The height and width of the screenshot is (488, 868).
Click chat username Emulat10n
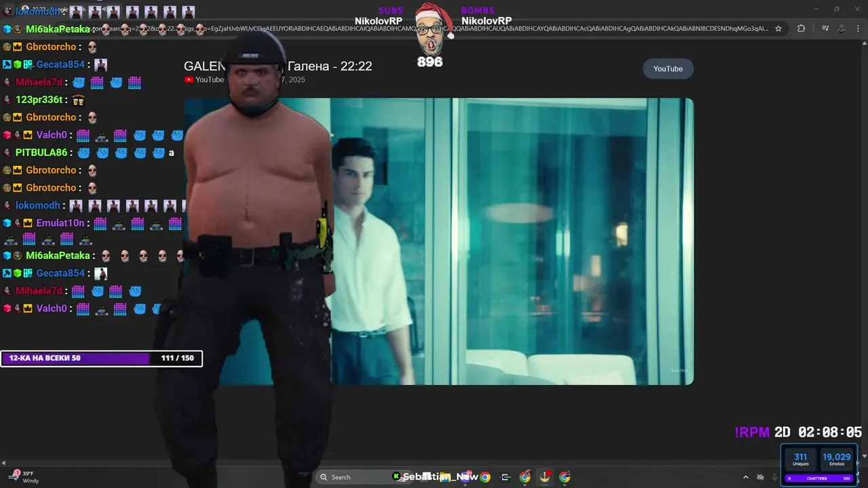pos(60,223)
